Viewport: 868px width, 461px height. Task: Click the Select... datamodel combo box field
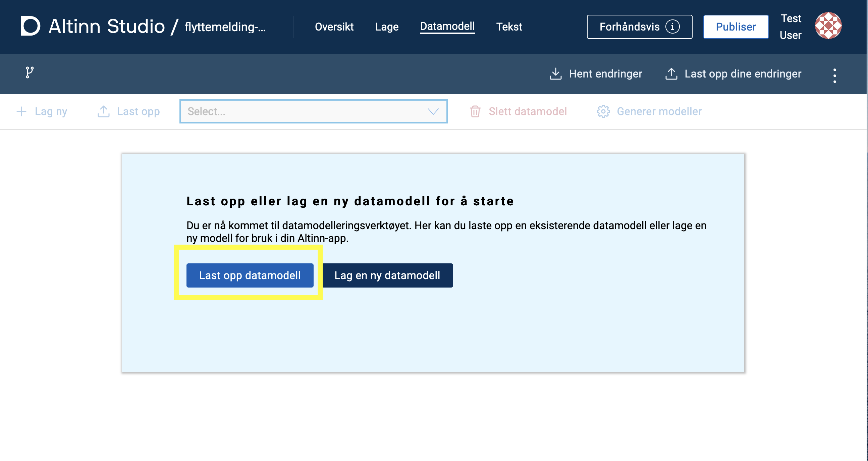click(x=303, y=111)
